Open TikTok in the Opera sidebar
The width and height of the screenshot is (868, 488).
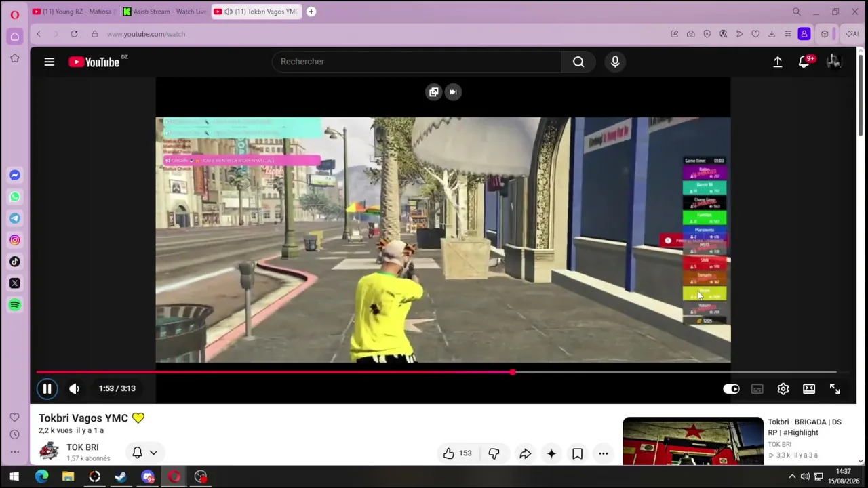(14, 262)
